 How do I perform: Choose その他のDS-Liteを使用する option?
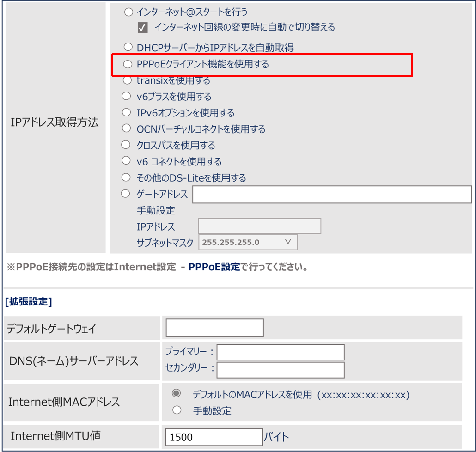click(126, 177)
